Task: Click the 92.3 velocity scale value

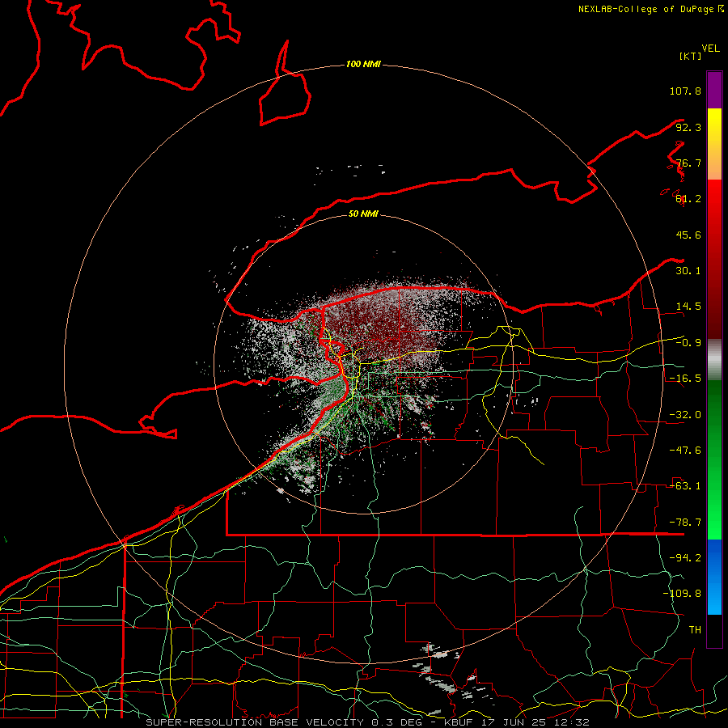Action: click(688, 127)
